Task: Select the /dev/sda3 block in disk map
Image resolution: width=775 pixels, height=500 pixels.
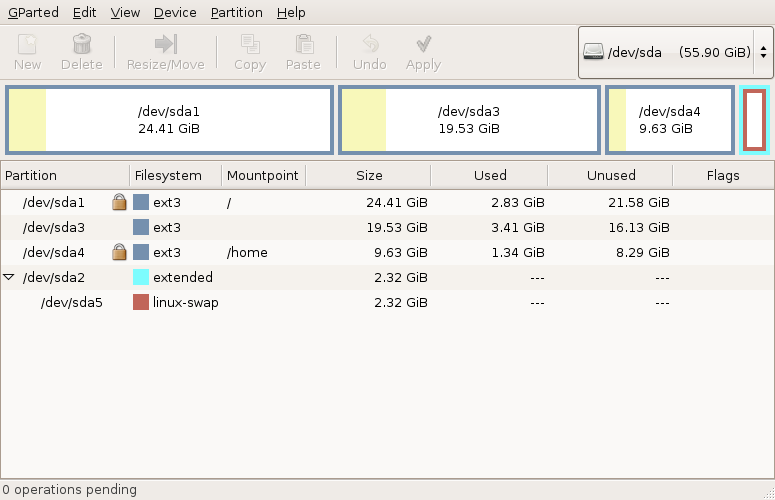Action: (x=469, y=120)
